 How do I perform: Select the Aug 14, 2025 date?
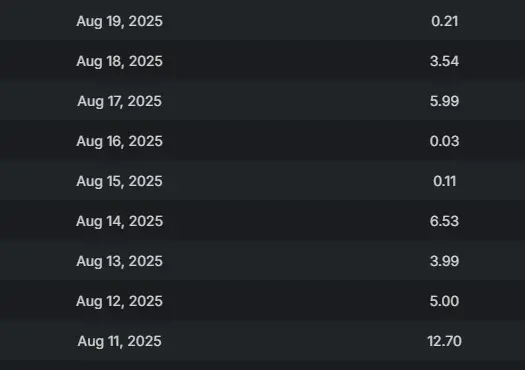[x=120, y=221]
